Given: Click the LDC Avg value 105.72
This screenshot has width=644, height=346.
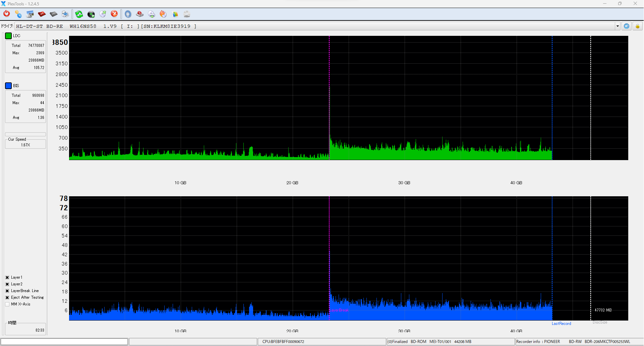Looking at the screenshot, I should (x=39, y=68).
